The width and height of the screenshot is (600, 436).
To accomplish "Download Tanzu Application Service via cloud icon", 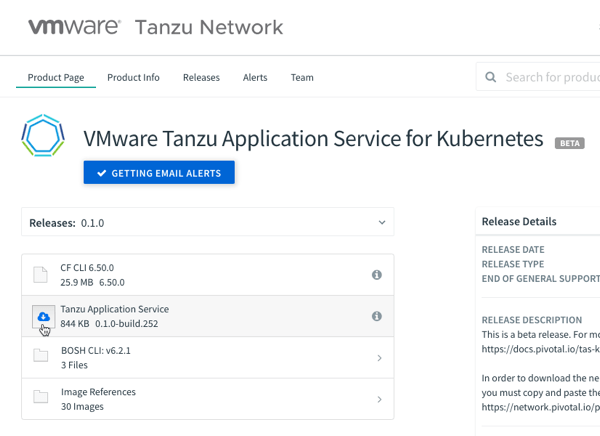I will coord(44,317).
